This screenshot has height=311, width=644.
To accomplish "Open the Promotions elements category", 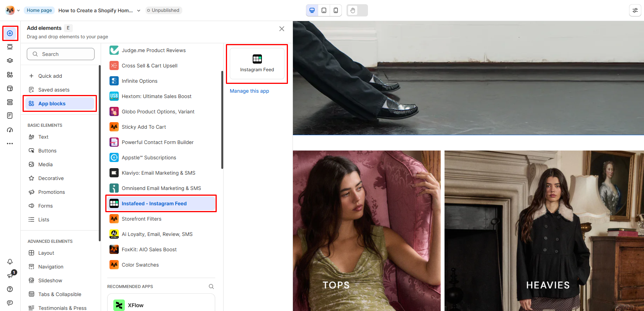I will click(x=60, y=192).
